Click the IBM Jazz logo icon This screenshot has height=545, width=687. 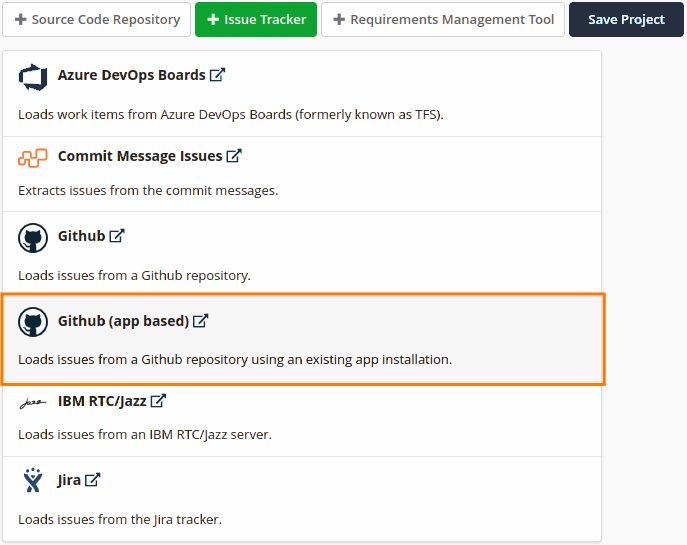[x=33, y=402]
